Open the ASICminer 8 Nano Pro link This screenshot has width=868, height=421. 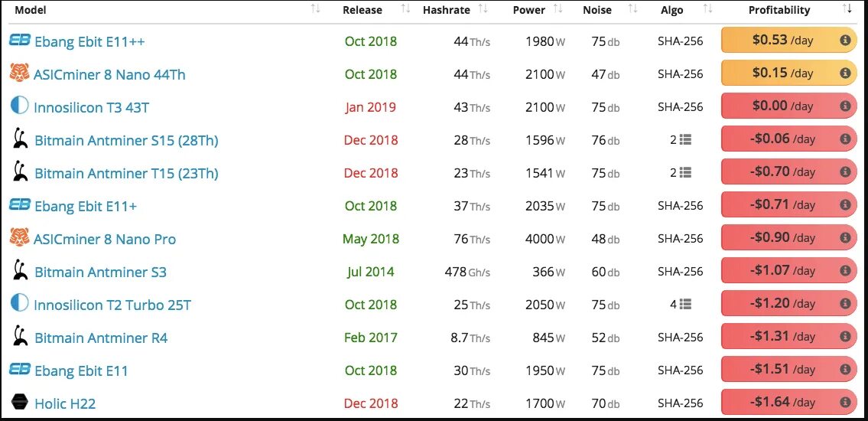coord(105,239)
